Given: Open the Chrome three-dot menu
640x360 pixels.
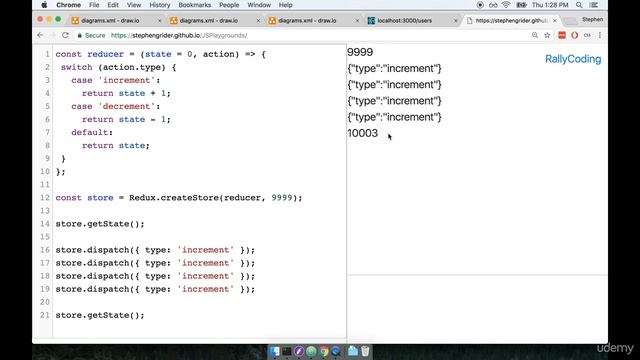Looking at the screenshot, I should [x=600, y=35].
